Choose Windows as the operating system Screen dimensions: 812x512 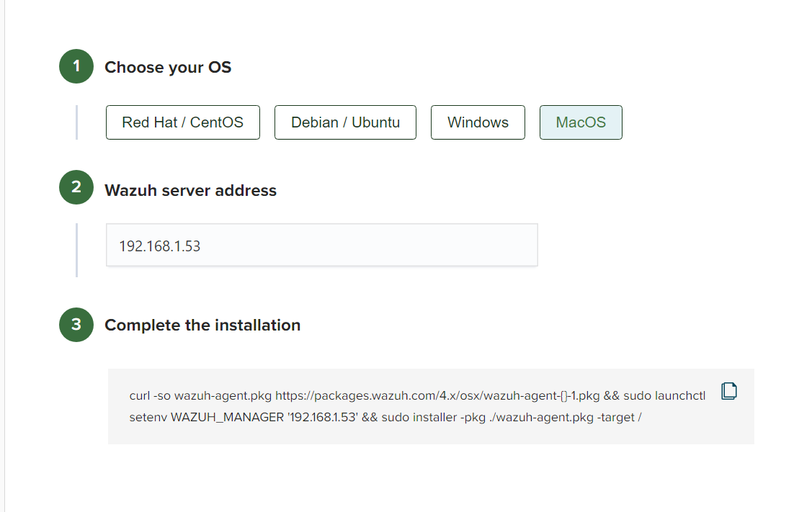click(x=478, y=122)
